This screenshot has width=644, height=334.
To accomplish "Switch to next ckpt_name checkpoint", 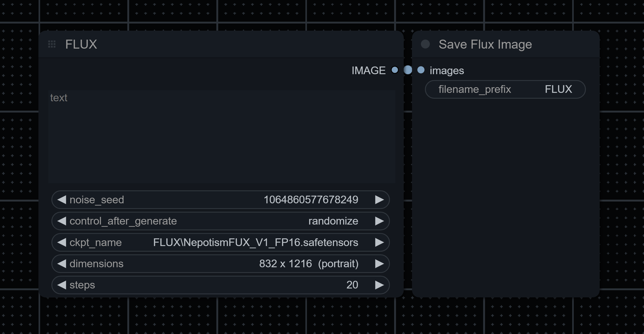I will coord(379,242).
